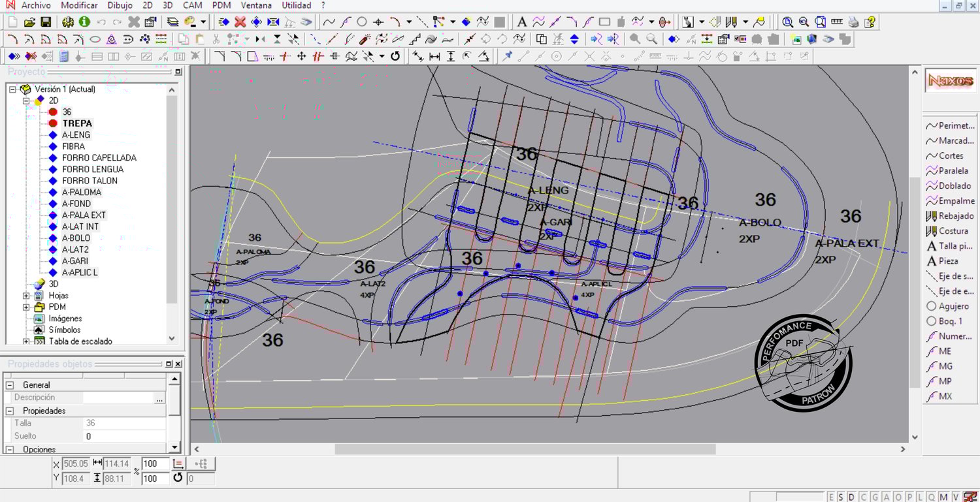The height and width of the screenshot is (502, 980).
Task: Select the text 'A' tool in toolbar
Action: coord(522,22)
